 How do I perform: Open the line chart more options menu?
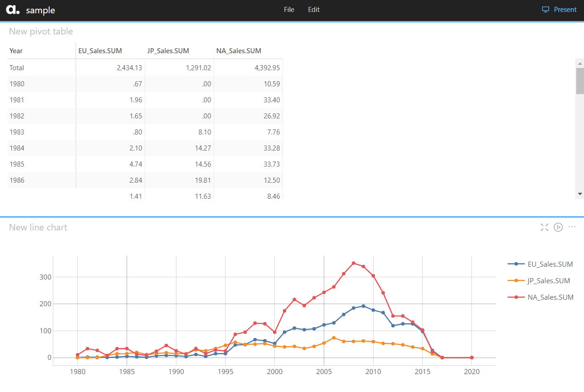click(572, 227)
